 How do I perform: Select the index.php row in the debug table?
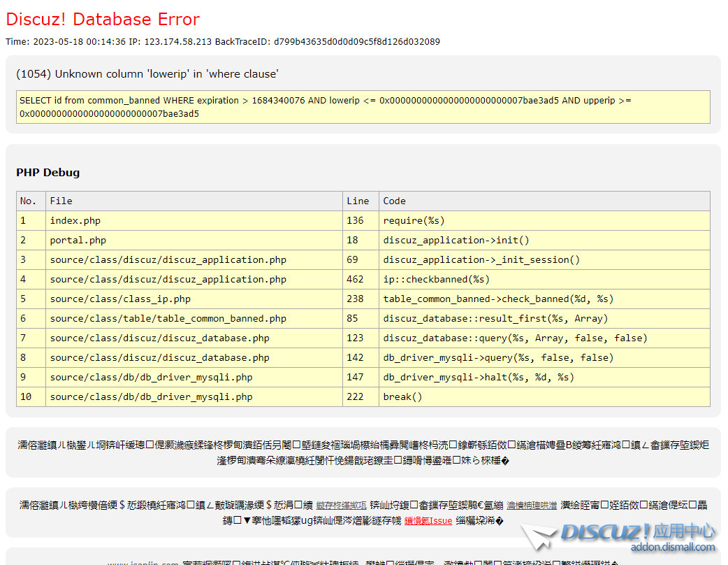coord(75,221)
